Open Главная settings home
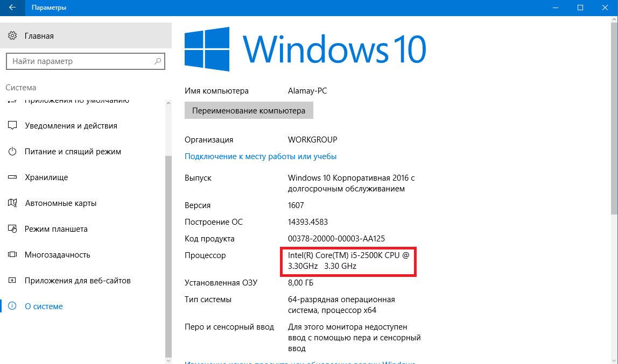The height and width of the screenshot is (364, 618). [86, 36]
